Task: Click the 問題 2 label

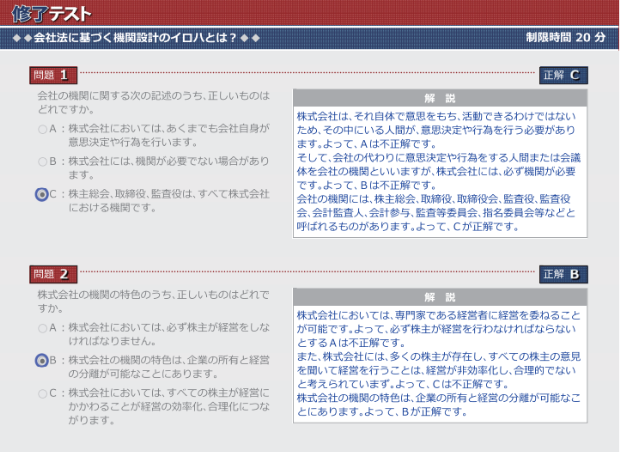Action: (53, 274)
